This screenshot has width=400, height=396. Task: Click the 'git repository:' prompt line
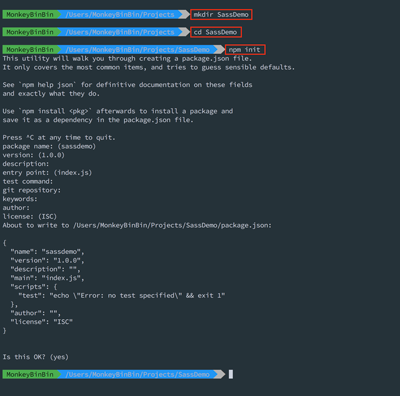[x=32, y=190]
